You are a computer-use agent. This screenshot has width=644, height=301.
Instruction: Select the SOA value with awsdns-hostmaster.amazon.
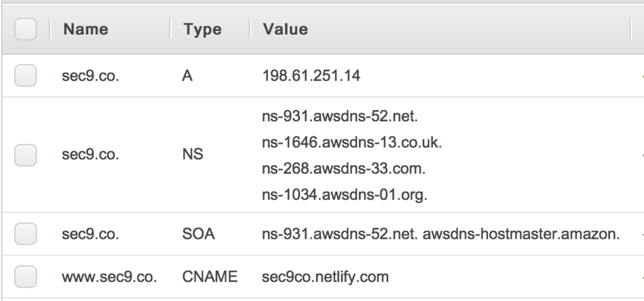click(441, 234)
